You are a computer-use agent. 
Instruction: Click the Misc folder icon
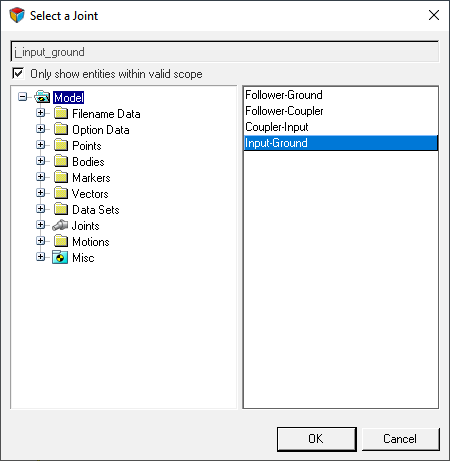60,258
